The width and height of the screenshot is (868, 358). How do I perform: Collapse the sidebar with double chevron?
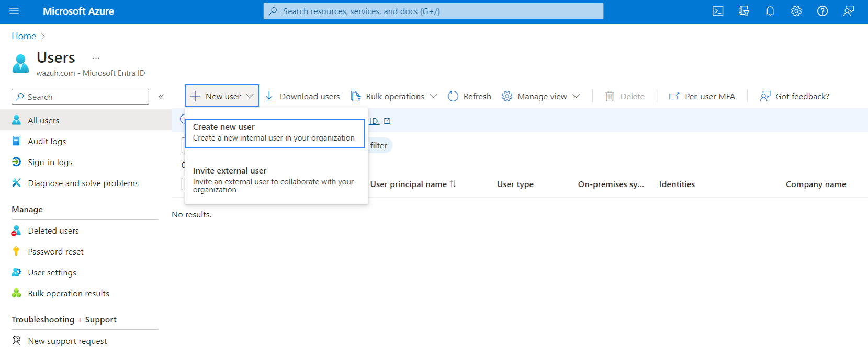161,97
